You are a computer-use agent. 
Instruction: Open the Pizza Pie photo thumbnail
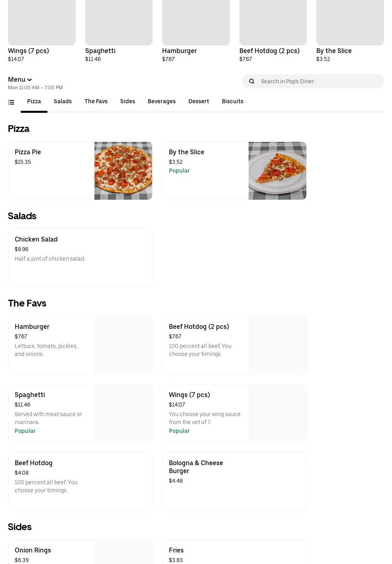[123, 171]
